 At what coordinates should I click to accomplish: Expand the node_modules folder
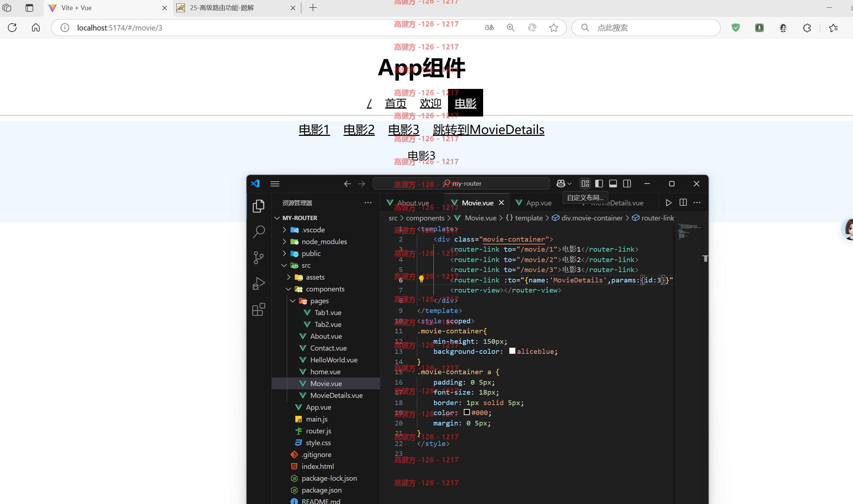[x=284, y=242]
